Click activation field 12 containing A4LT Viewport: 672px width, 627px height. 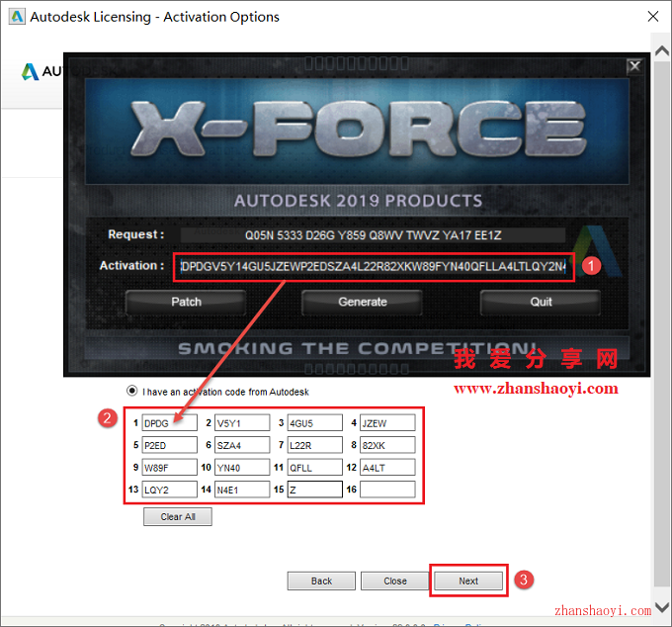click(x=387, y=468)
